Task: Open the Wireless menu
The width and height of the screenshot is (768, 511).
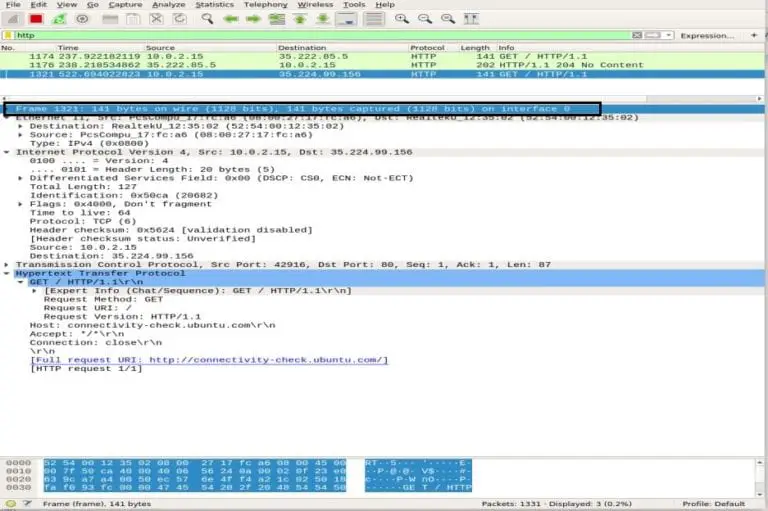Action: tap(315, 4)
